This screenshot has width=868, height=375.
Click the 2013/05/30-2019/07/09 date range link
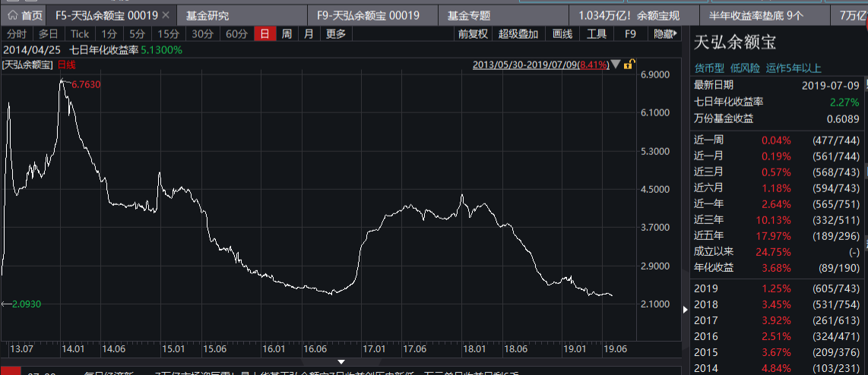[541, 65]
